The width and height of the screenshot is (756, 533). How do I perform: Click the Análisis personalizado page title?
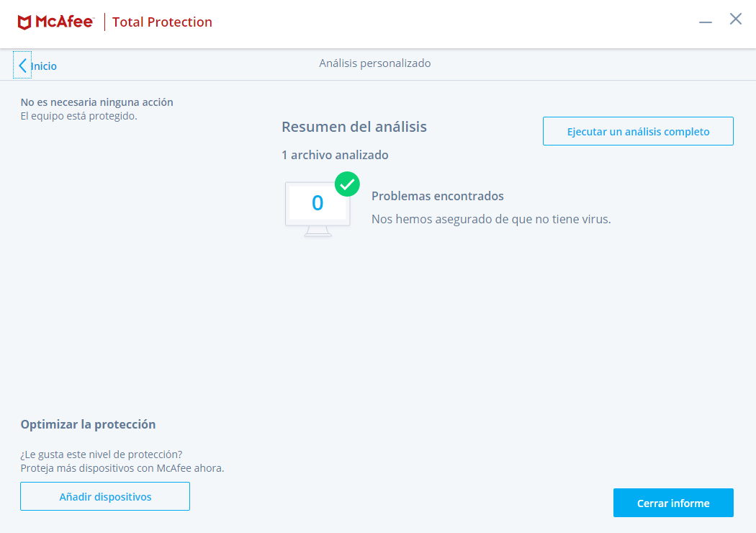coord(375,63)
